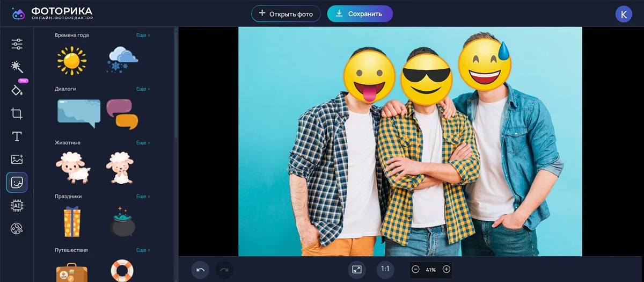Image resolution: width=644 pixels, height=282 pixels.
Task: Switch zoom to 1:1 actual size
Action: pos(385,269)
